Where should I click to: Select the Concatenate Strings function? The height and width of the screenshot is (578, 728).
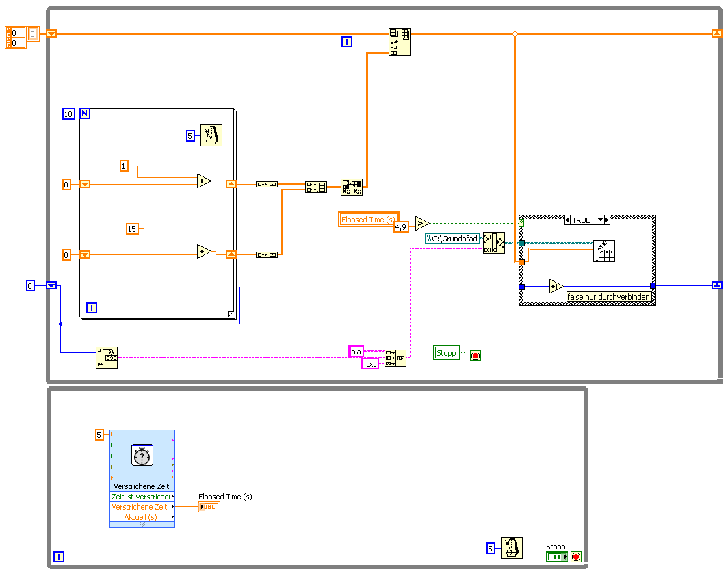pos(395,358)
